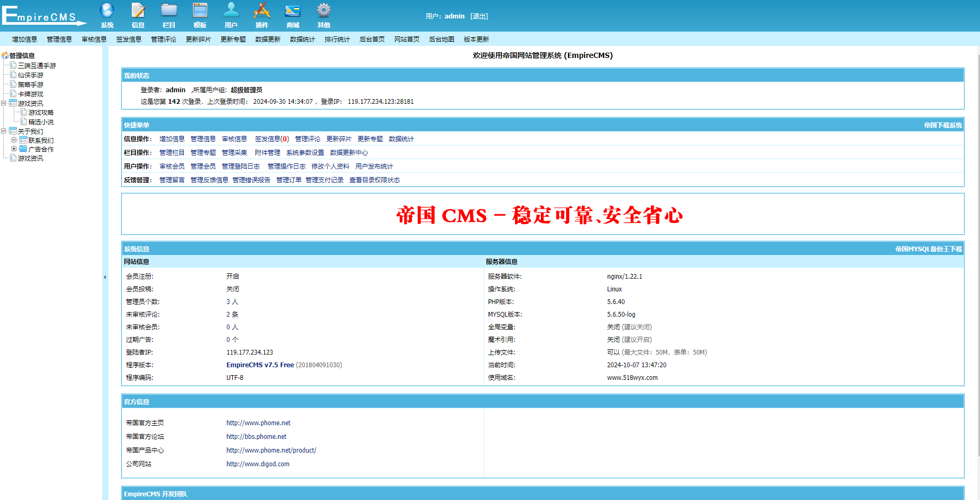Open the 管理栏目 quick link
This screenshot has height=500, width=980.
[x=172, y=153]
